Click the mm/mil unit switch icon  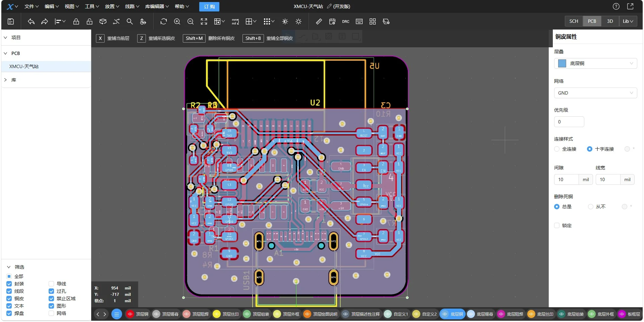click(235, 21)
